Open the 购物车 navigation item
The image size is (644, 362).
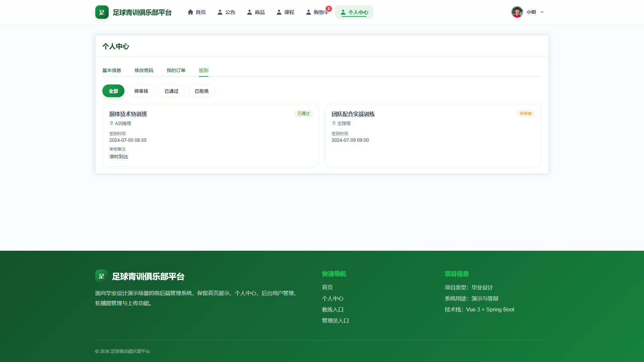pos(317,12)
